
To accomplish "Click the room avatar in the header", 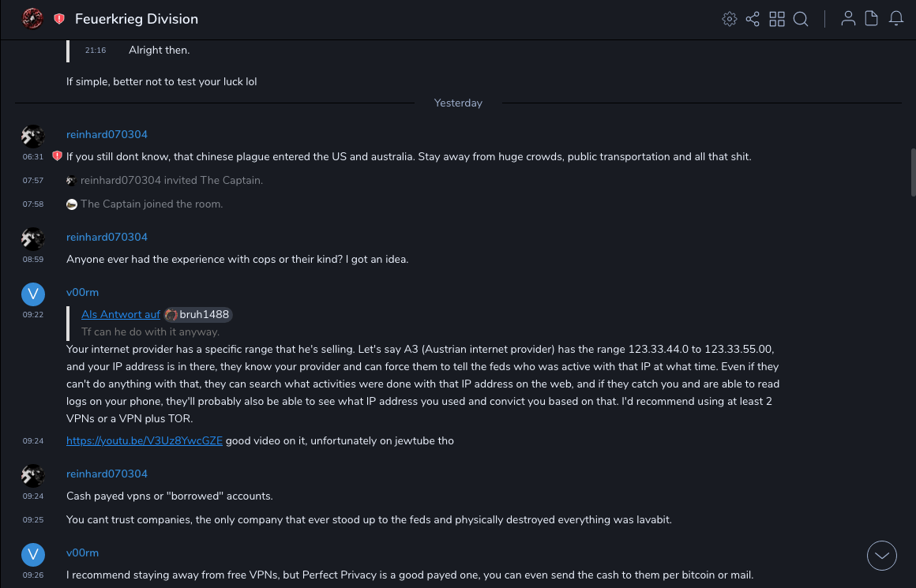I will [32, 19].
